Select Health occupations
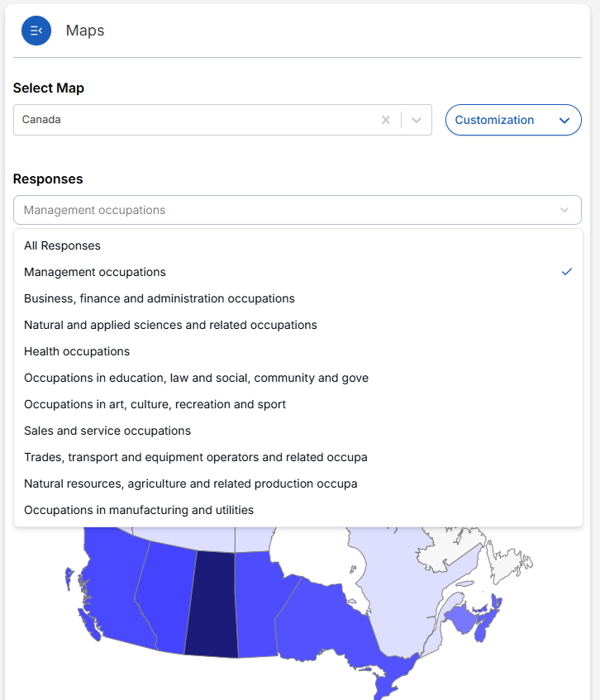The height and width of the screenshot is (700, 600). (77, 351)
